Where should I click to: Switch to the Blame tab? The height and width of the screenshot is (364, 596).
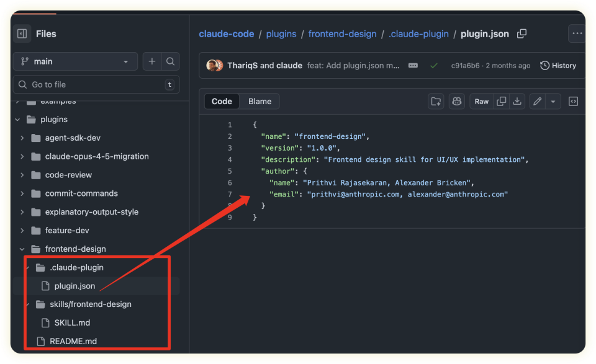pos(260,101)
